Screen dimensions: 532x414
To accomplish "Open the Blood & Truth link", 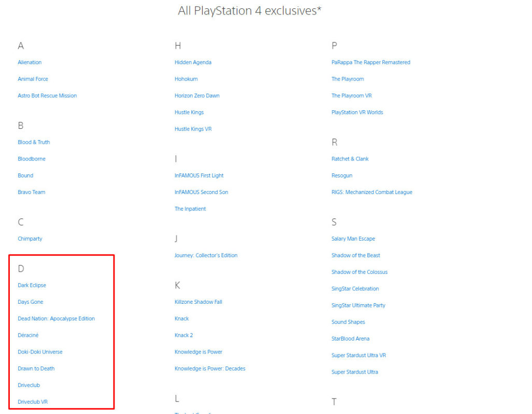I will (x=34, y=142).
